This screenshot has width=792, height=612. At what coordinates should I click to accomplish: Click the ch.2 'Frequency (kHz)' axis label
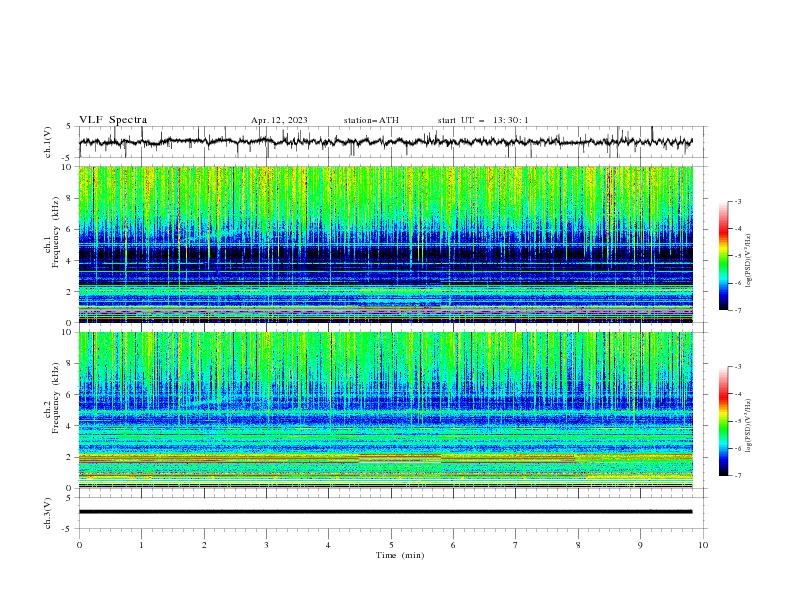pos(55,398)
